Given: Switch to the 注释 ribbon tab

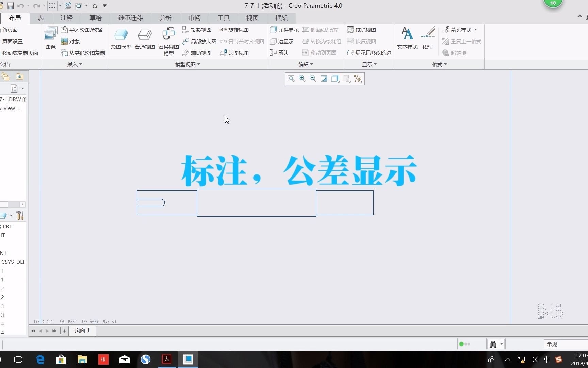Looking at the screenshot, I should click(x=66, y=18).
